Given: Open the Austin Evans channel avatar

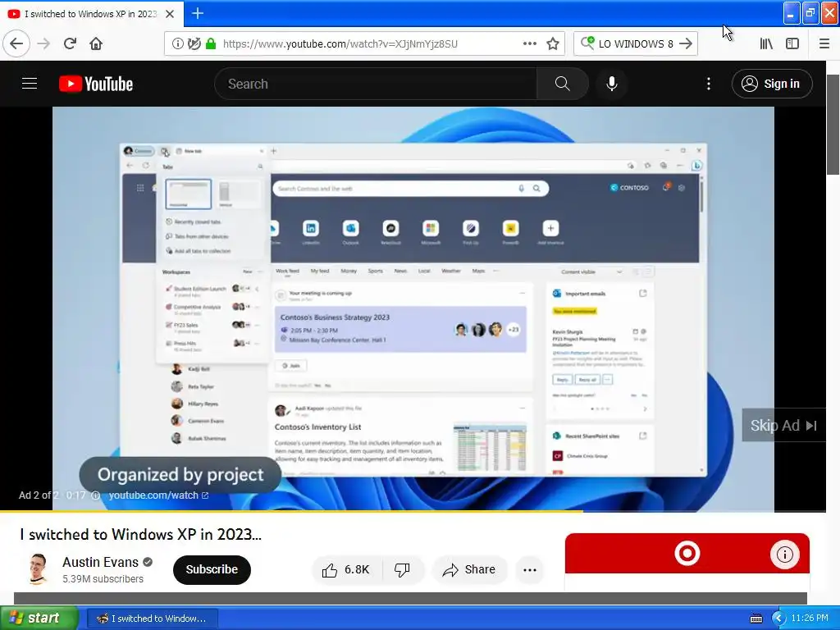Looking at the screenshot, I should 38,569.
